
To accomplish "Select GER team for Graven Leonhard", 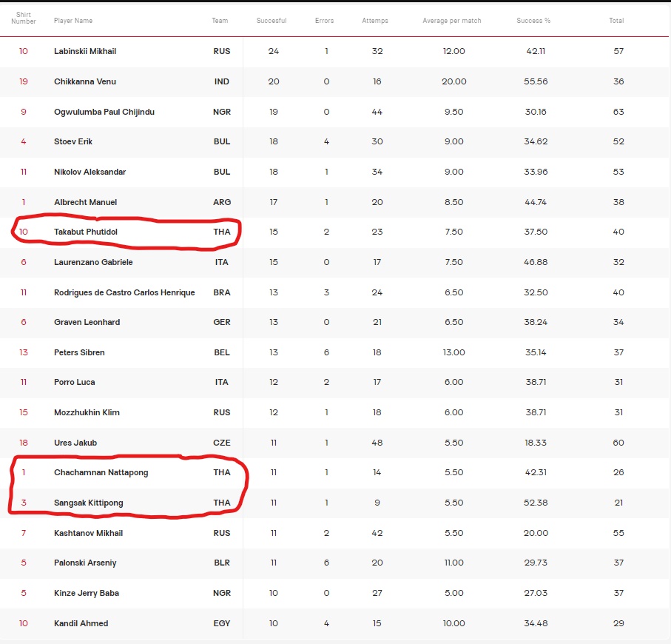I will (x=222, y=322).
